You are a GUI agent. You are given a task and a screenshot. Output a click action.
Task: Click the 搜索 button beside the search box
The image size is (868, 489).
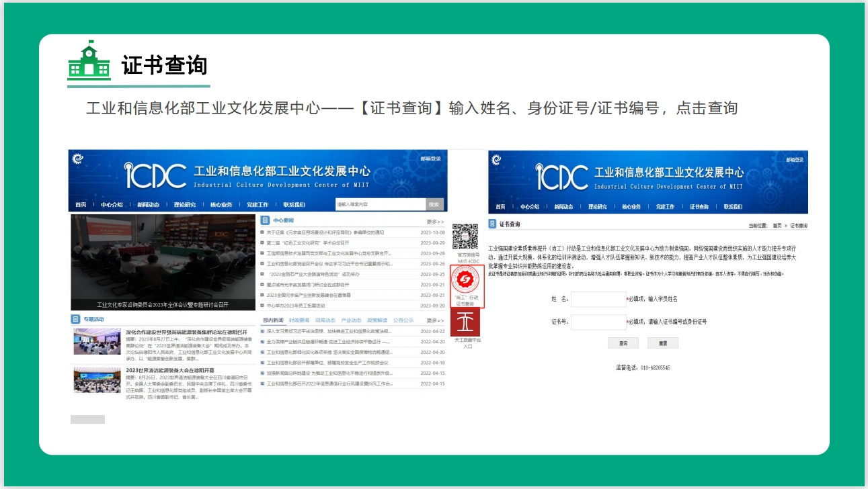pos(435,204)
